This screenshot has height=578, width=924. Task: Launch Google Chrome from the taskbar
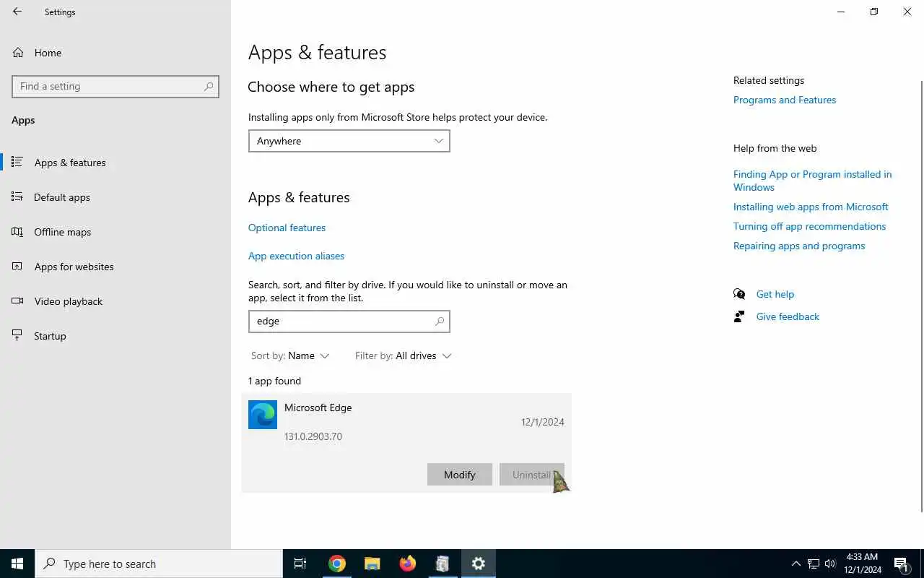336,564
